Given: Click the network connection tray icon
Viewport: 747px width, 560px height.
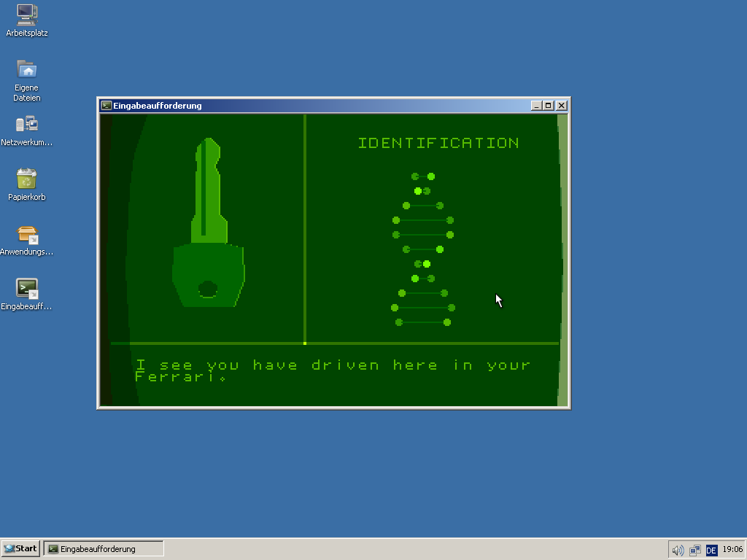Looking at the screenshot, I should pos(694,550).
